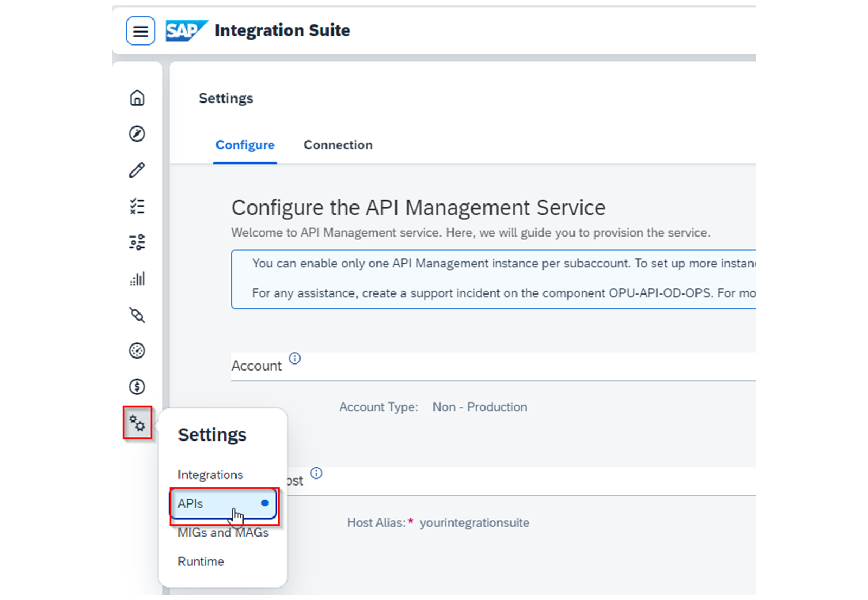
Task: Click the Account section label
Action: pyautogui.click(x=257, y=366)
